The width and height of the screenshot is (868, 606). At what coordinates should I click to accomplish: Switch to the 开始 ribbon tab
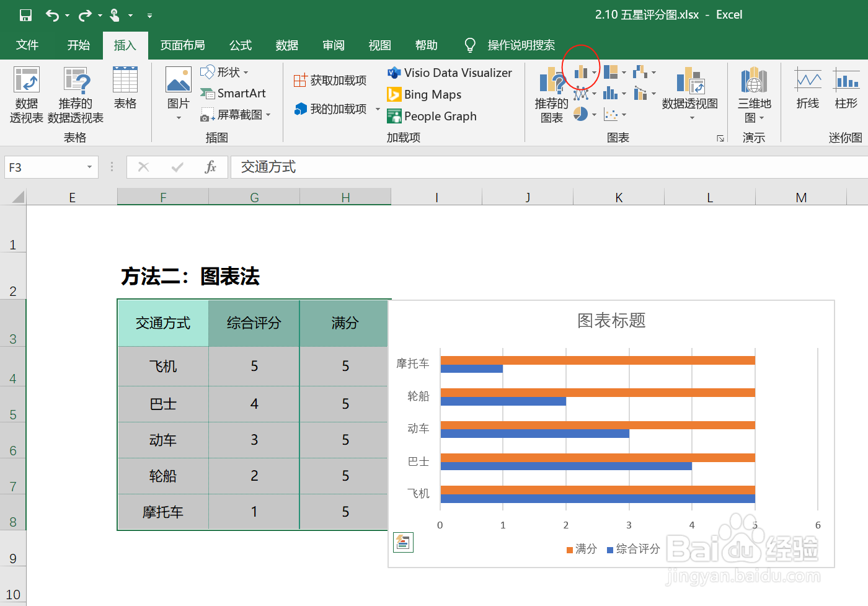[78, 45]
